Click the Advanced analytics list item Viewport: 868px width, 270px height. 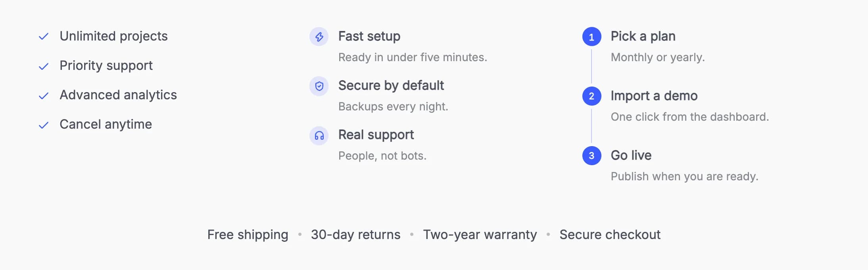108,95
